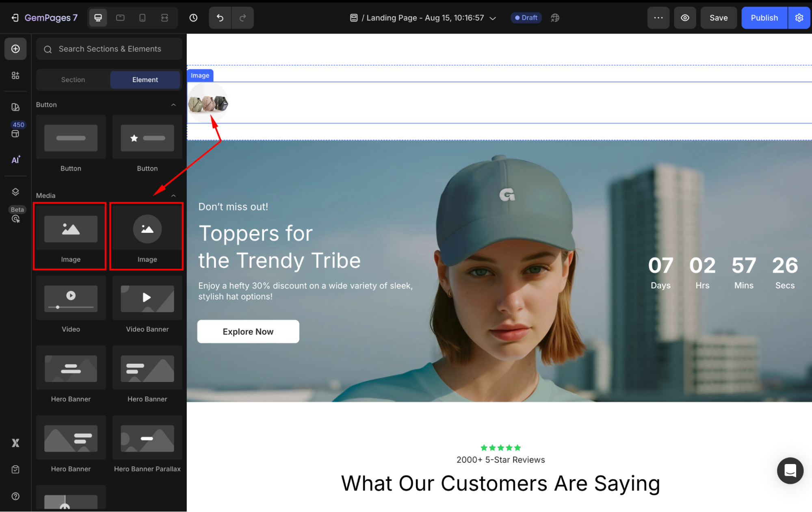
Task: Click the redo arrow icon
Action: tap(243, 18)
